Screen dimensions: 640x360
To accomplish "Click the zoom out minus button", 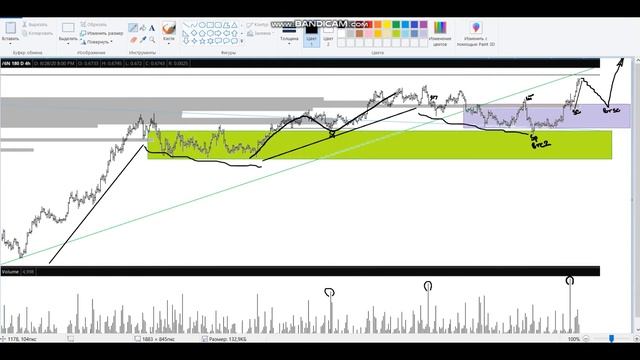I will tap(586, 339).
